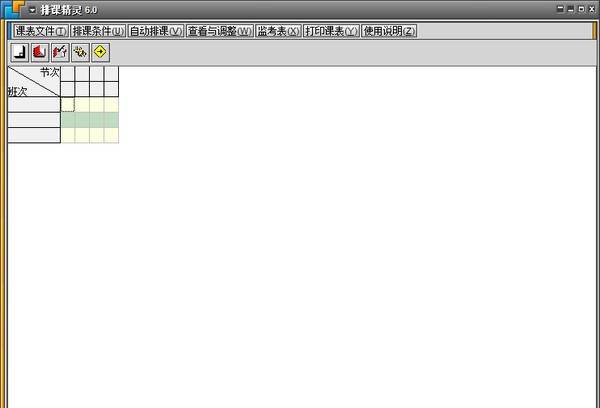Image resolution: width=600 pixels, height=408 pixels.
Task: Click the blank page new-file toolbar icon
Action: click(19, 52)
